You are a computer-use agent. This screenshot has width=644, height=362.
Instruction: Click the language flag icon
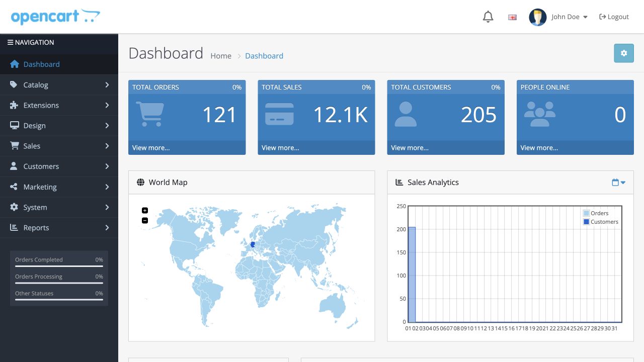(x=512, y=17)
